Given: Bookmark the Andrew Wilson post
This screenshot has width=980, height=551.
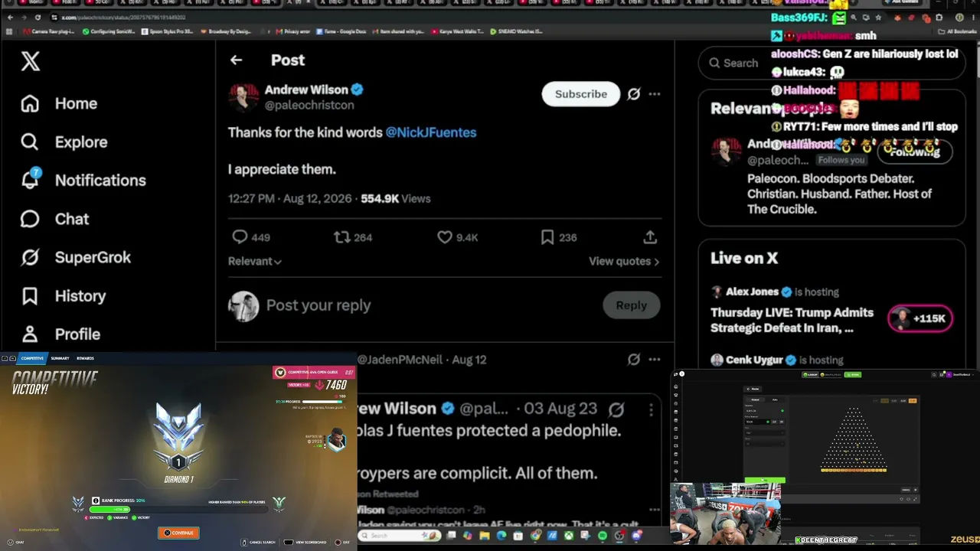Looking at the screenshot, I should point(547,237).
